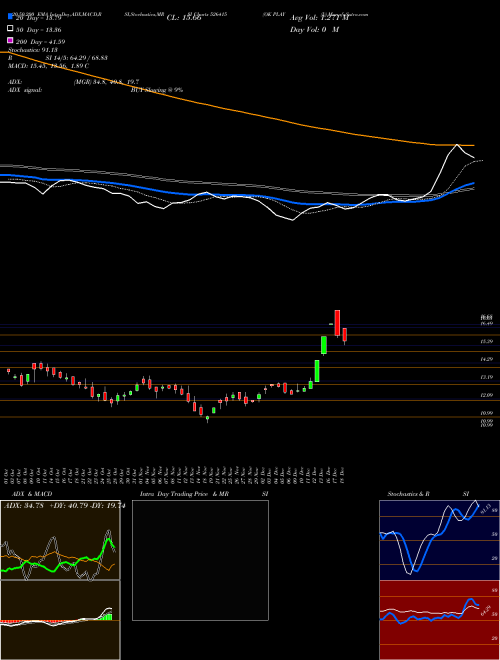
Task: Click the RSI 14/3 values text
Action: (x=77, y=58)
